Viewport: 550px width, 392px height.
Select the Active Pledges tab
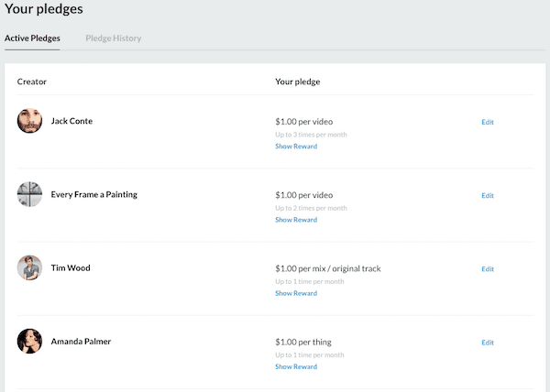click(32, 38)
